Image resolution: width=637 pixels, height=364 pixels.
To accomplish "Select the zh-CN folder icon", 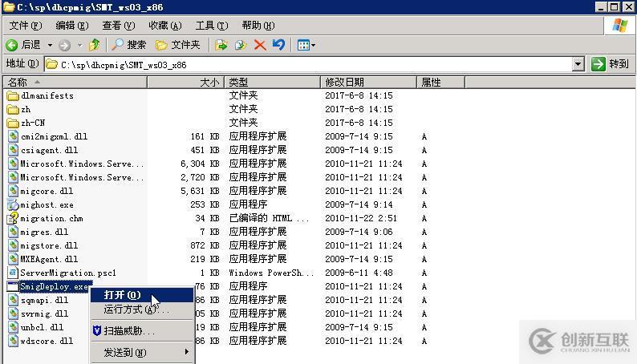I will [13, 123].
